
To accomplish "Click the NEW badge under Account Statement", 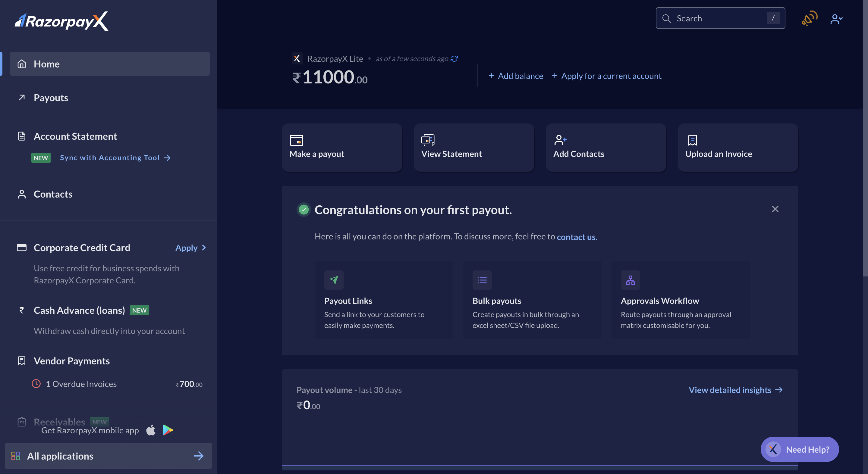I will (41, 157).
